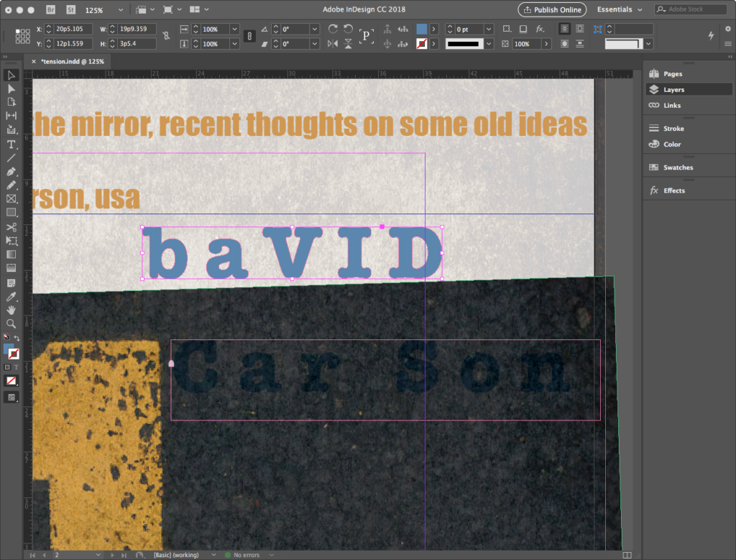The height and width of the screenshot is (560, 736).
Task: Select the Type tool in the toolbox
Action: pos(11,144)
